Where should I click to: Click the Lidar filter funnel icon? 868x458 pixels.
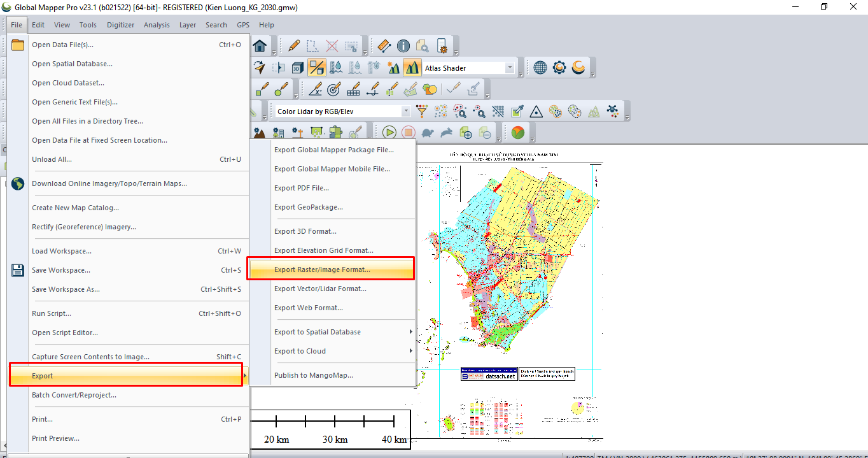click(x=421, y=111)
